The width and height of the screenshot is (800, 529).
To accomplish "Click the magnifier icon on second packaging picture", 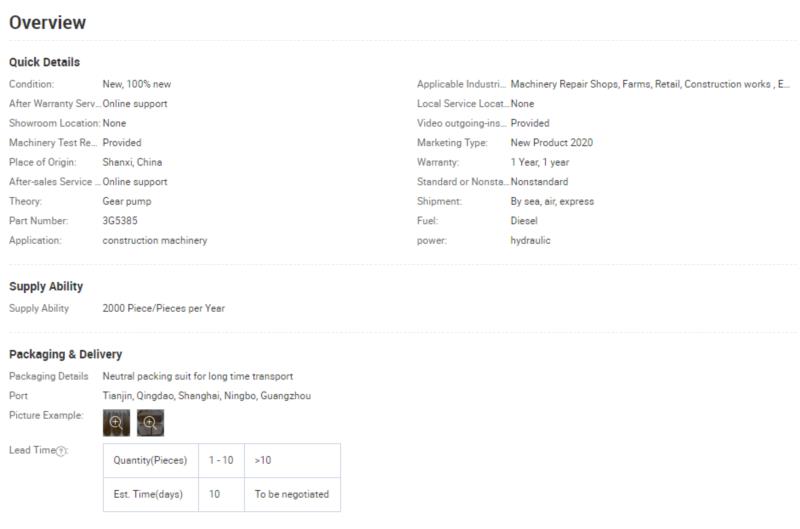I will click(x=150, y=422).
